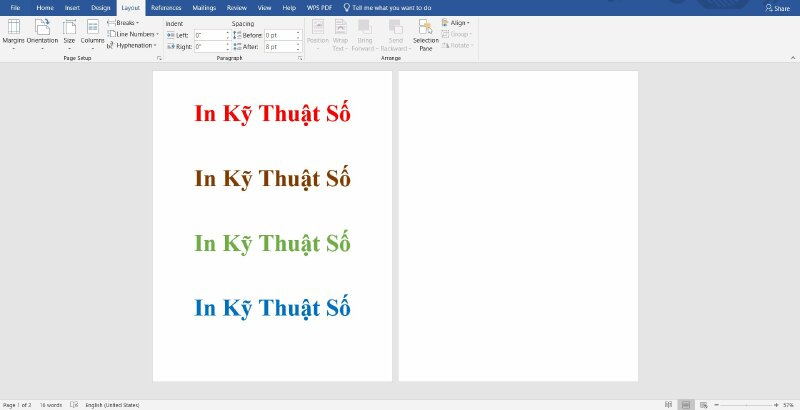Open the File tab

tap(15, 8)
